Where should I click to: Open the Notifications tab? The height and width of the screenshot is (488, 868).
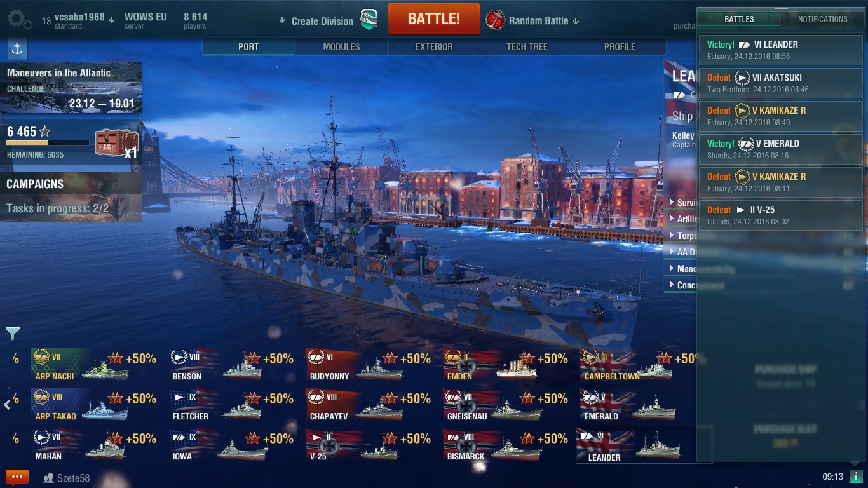pos(822,19)
